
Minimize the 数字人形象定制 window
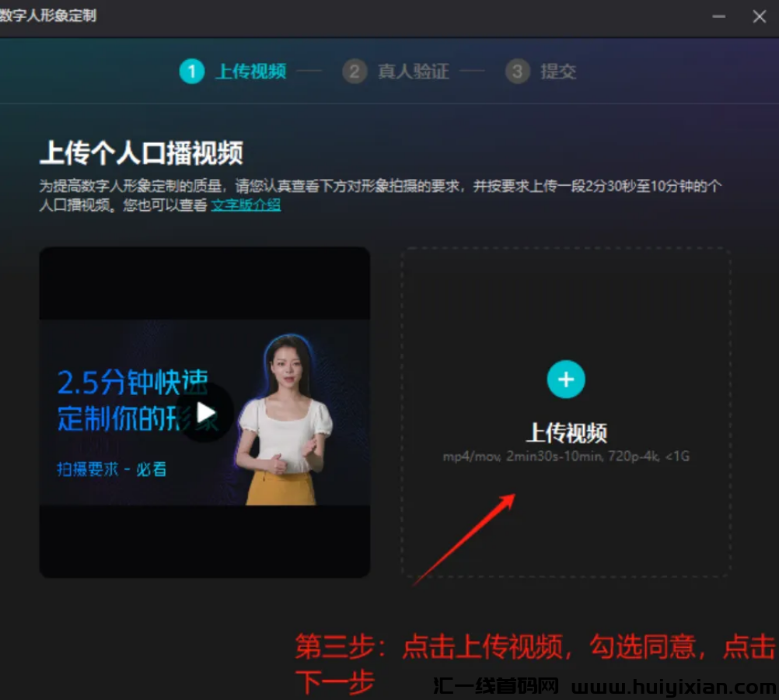point(719,16)
